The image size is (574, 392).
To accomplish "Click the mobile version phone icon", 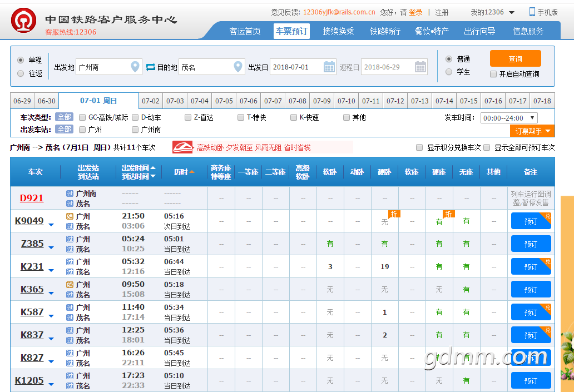I will click(532, 12).
